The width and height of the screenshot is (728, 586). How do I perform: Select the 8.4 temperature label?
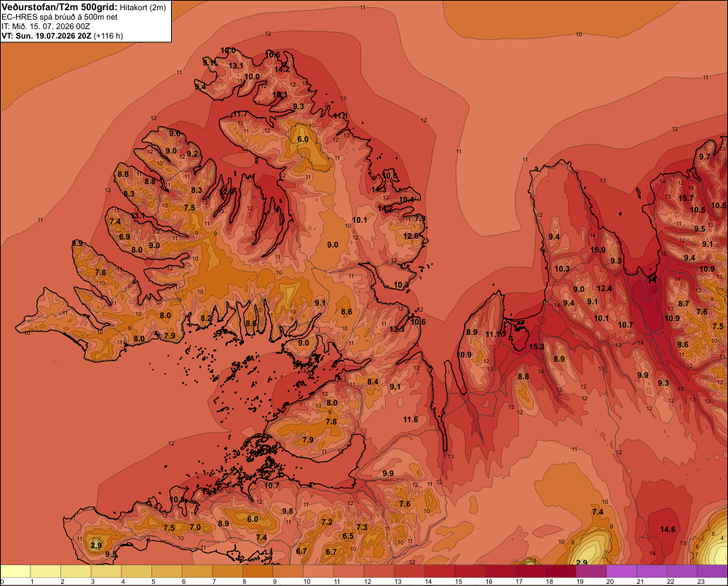[373, 381]
